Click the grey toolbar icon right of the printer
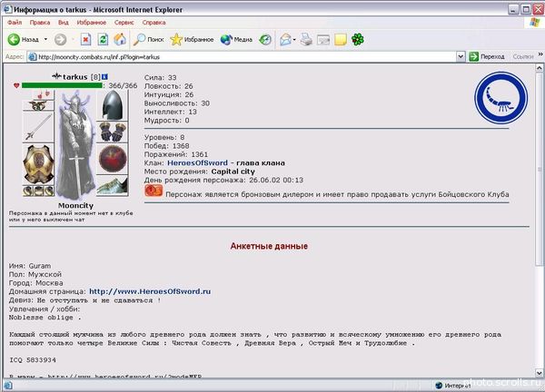This screenshot has width=545, height=392. click(323, 40)
